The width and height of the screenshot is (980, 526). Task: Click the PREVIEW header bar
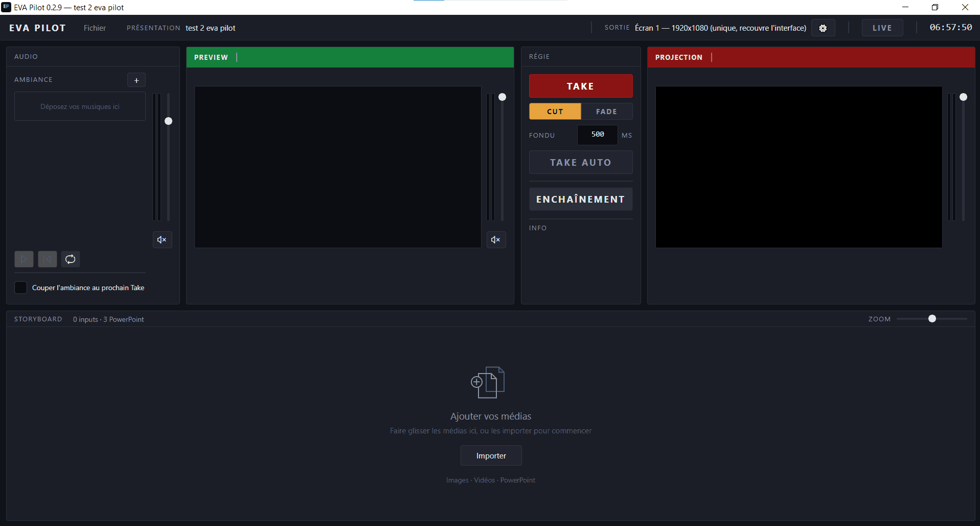350,57
